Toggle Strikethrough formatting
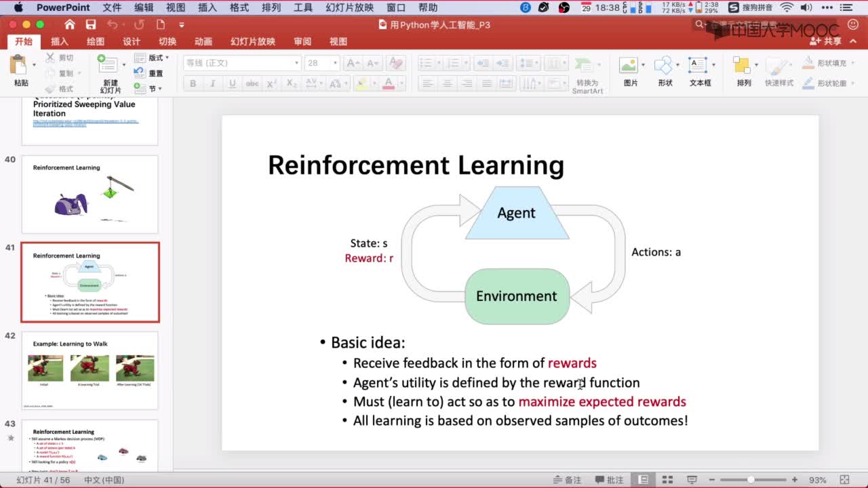Viewport: 868px width, 488px height. 252,83
